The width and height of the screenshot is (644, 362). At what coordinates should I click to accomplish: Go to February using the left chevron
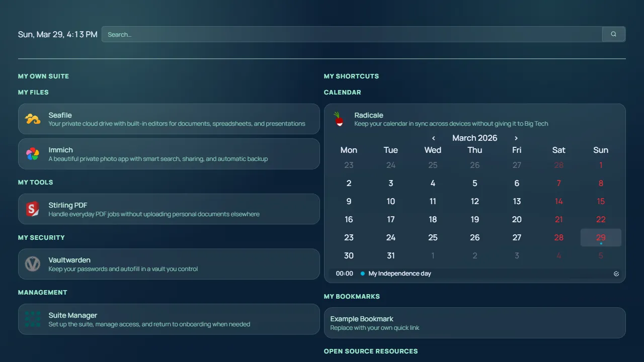[x=433, y=138]
